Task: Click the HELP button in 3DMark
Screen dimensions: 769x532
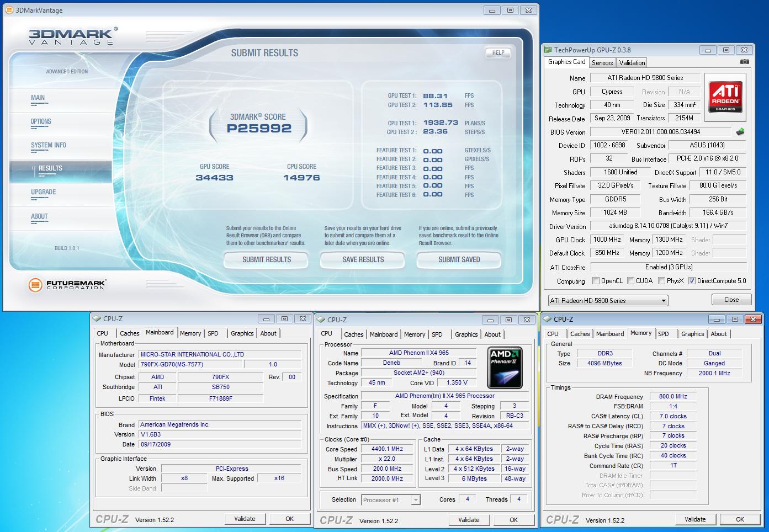Action: pyautogui.click(x=498, y=52)
